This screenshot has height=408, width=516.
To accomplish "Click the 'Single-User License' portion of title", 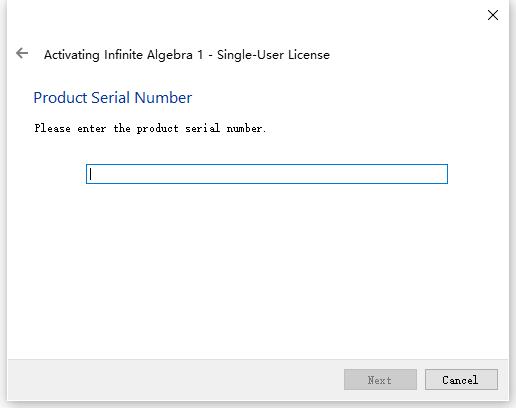I will pyautogui.click(x=273, y=55).
